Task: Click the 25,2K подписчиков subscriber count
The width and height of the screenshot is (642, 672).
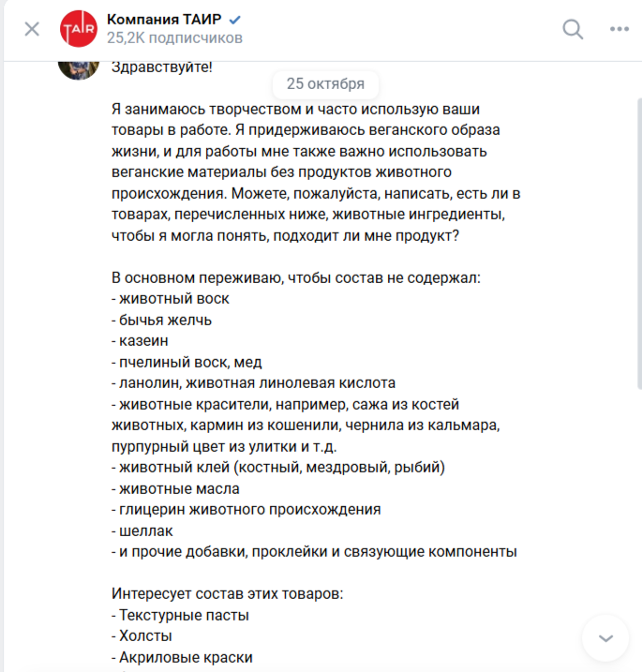Action: point(174,38)
